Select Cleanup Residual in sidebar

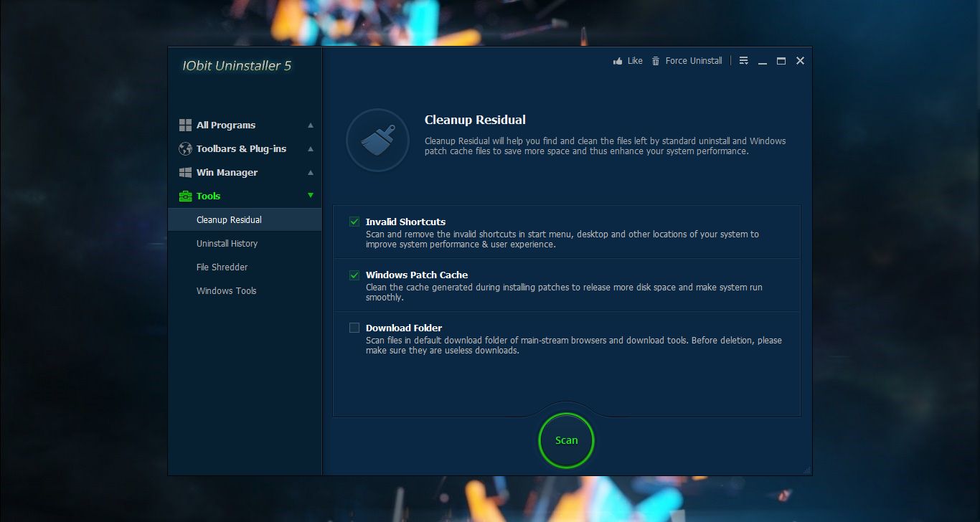tap(245, 219)
